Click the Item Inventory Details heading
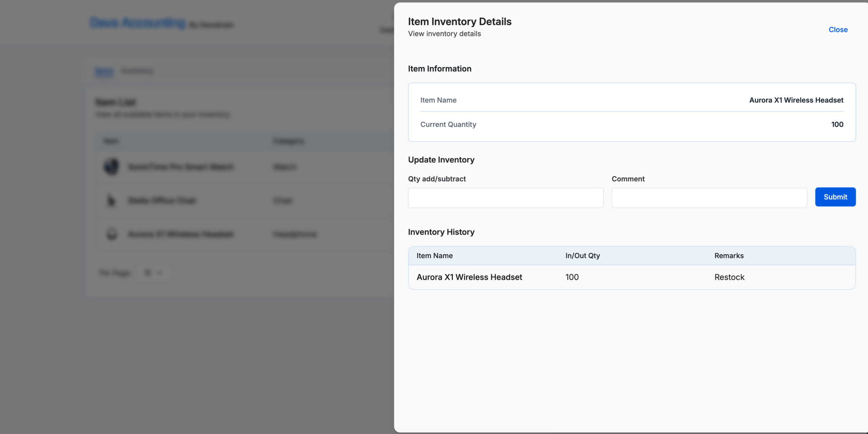This screenshot has width=868, height=434. pyautogui.click(x=459, y=21)
